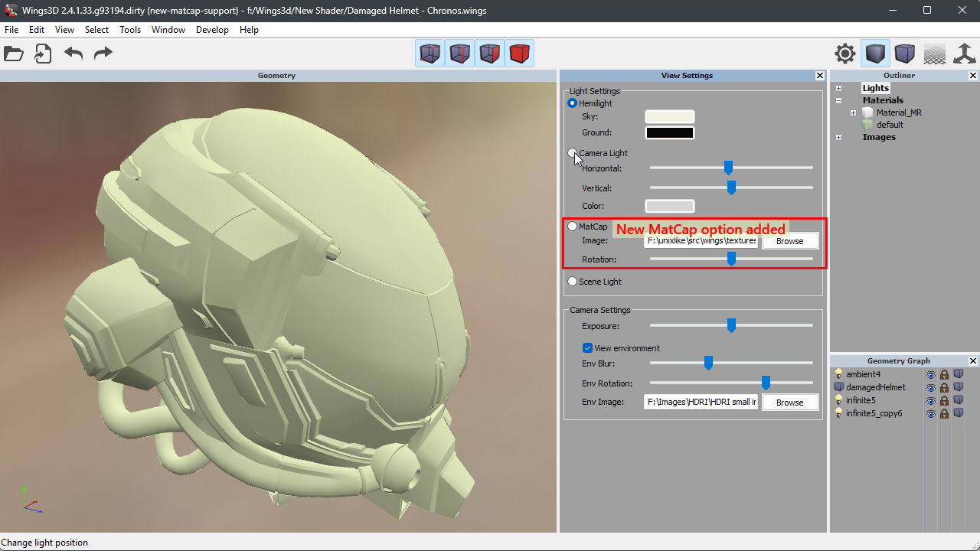
Task: Open the Develop menu
Action: pos(212,30)
